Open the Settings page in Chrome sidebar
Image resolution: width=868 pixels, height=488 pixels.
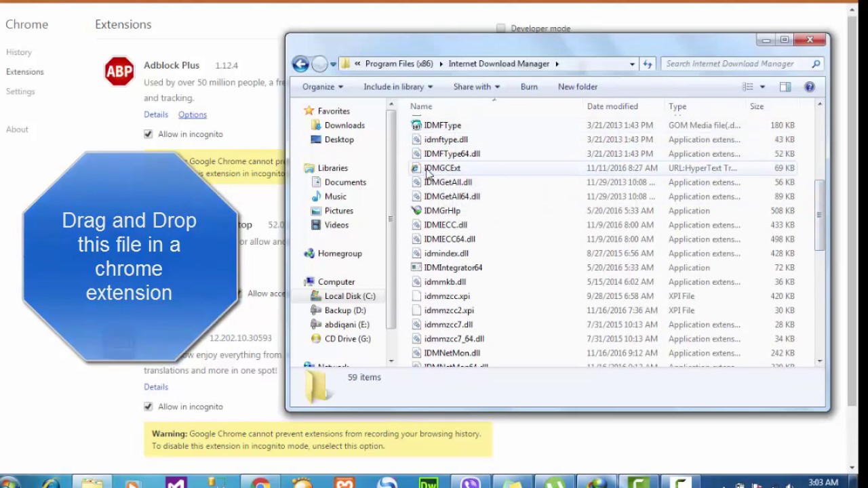tap(20, 91)
